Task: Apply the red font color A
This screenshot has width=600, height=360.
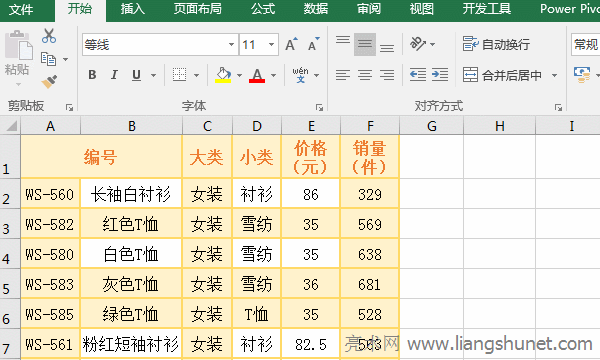Action: pyautogui.click(x=257, y=75)
